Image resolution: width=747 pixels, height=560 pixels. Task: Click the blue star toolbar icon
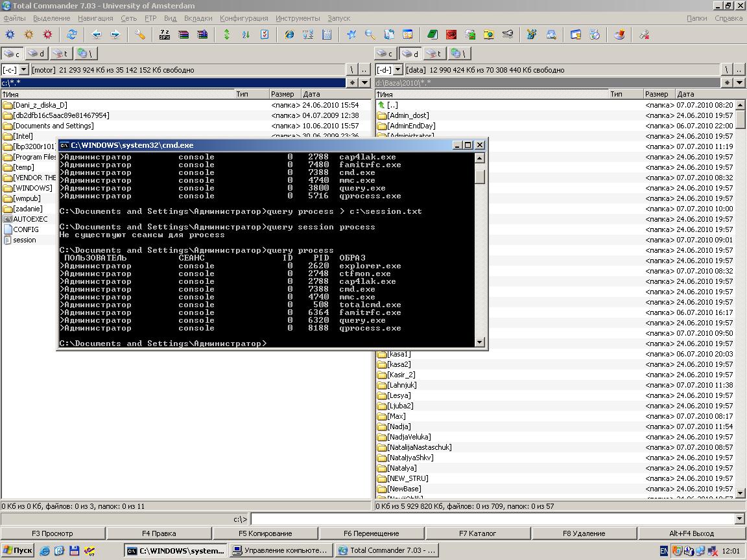coord(351,34)
